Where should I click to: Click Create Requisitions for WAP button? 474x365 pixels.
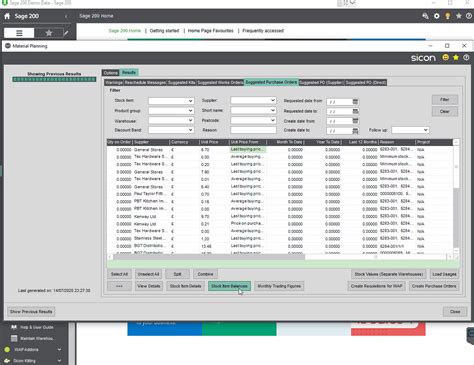(x=376, y=286)
